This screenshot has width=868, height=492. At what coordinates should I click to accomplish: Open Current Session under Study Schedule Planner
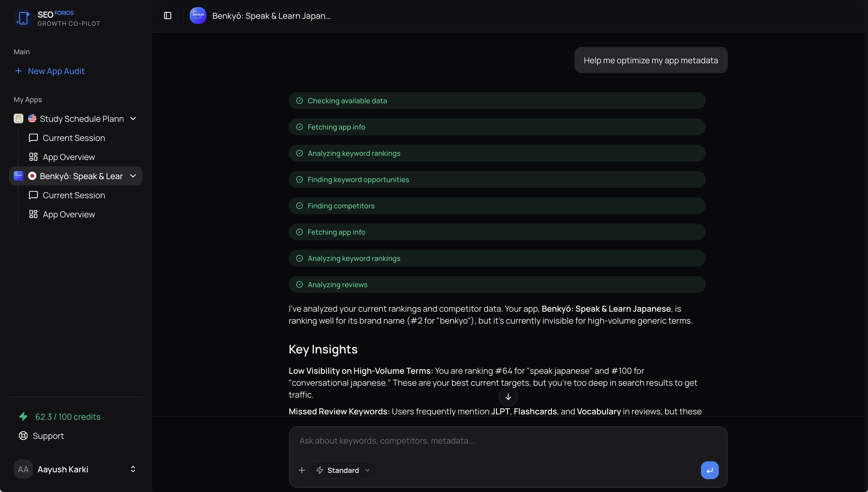(x=74, y=138)
